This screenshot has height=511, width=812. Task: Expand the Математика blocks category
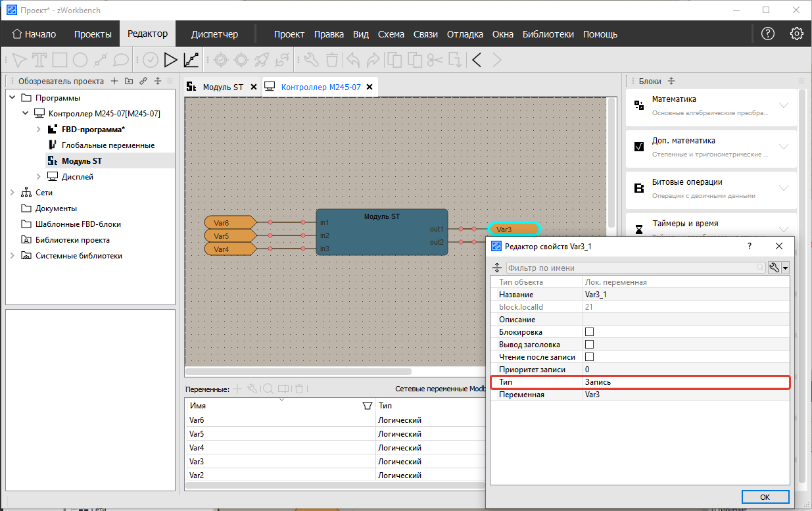click(x=783, y=105)
